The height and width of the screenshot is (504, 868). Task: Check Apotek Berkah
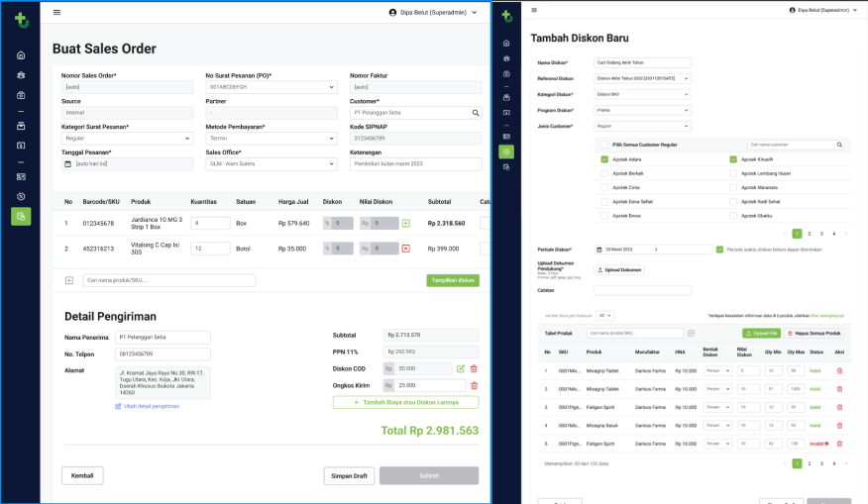pyautogui.click(x=604, y=173)
